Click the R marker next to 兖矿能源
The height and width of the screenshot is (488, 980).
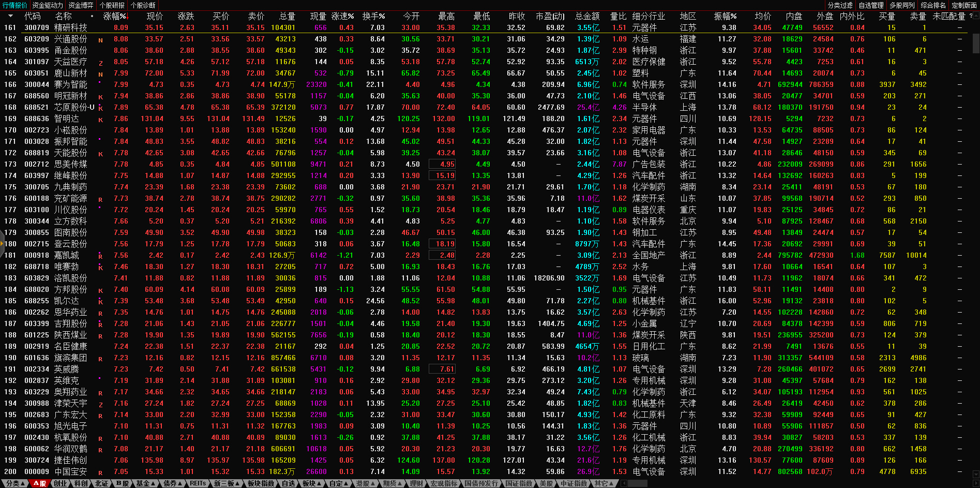[100, 199]
